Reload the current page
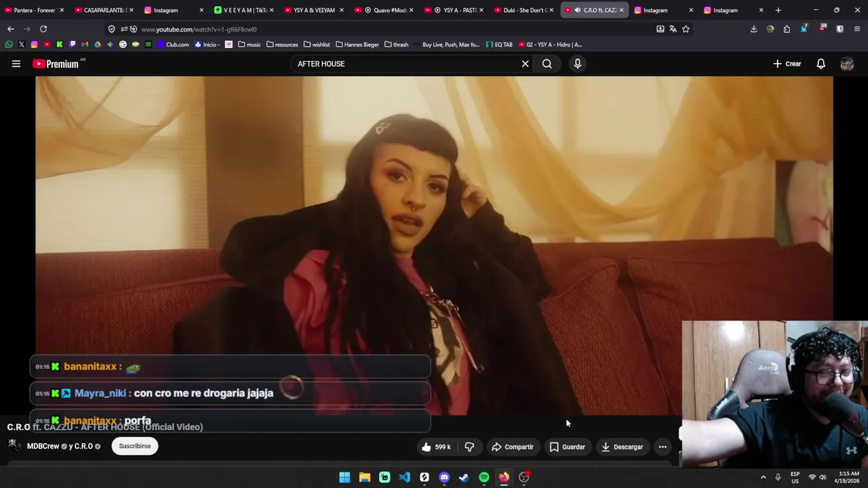 [43, 29]
